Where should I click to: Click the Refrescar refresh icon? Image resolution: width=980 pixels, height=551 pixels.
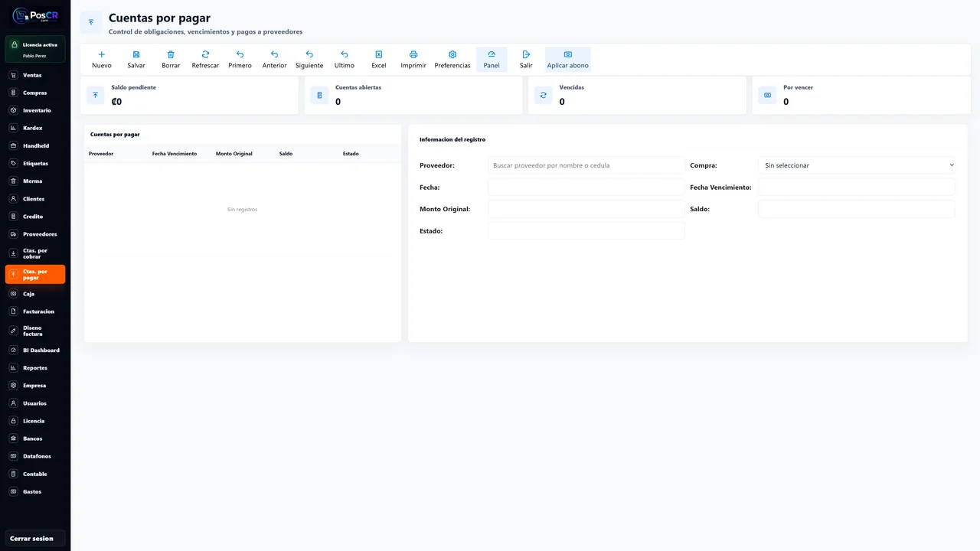pyautogui.click(x=205, y=54)
